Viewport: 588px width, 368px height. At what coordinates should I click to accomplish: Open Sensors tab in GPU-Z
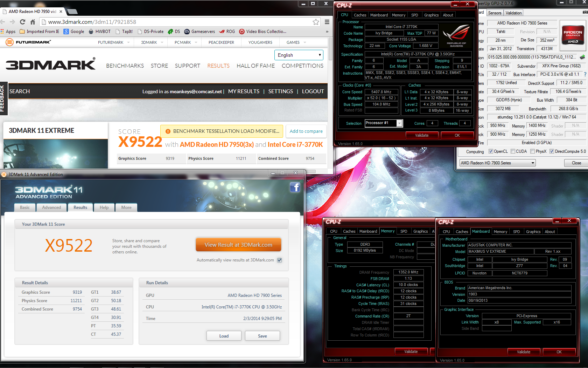tap(495, 13)
